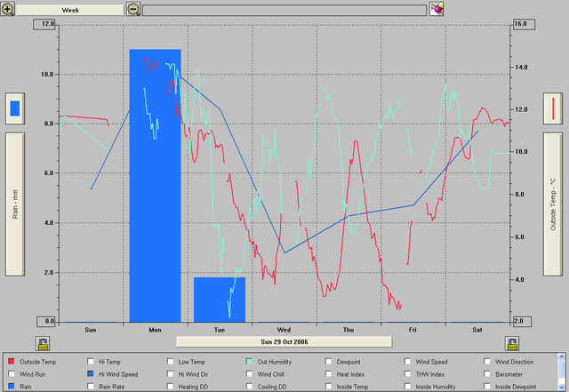The height and width of the screenshot is (392, 569).
Task: Open the Week time span selector
Action: pyautogui.click(x=69, y=9)
